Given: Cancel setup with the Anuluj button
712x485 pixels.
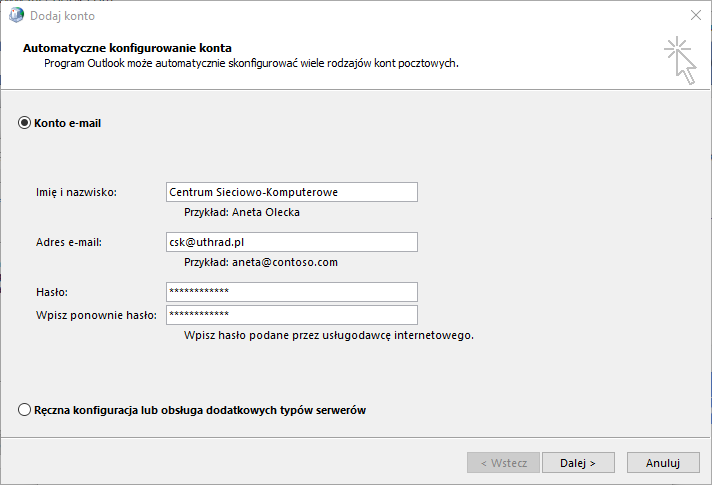Looking at the screenshot, I should tap(663, 463).
